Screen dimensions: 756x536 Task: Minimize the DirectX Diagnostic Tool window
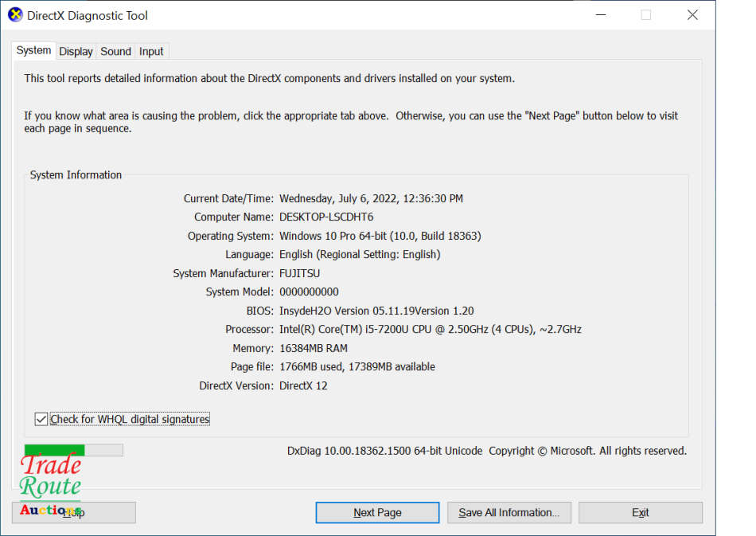point(599,15)
